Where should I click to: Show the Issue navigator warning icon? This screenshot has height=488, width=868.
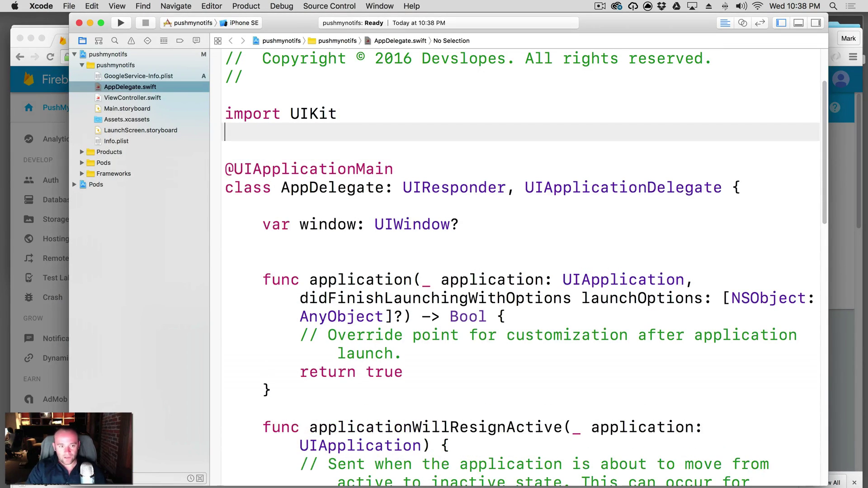(x=131, y=41)
